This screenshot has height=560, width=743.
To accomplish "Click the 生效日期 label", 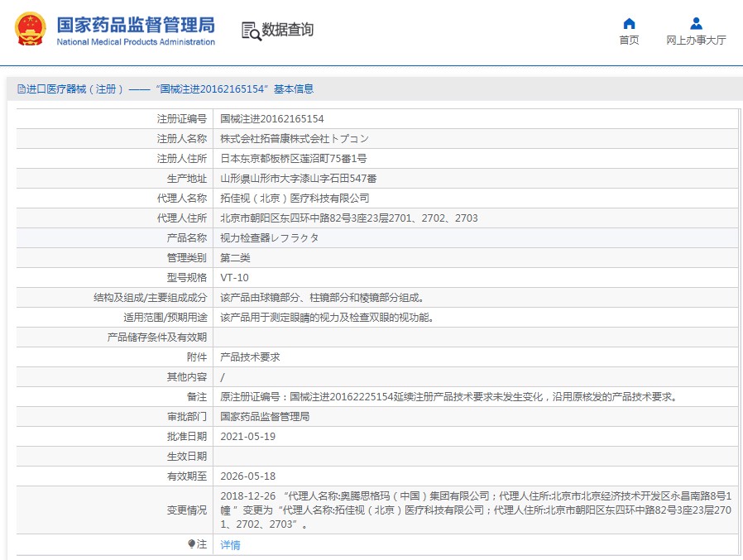I will (187, 457).
